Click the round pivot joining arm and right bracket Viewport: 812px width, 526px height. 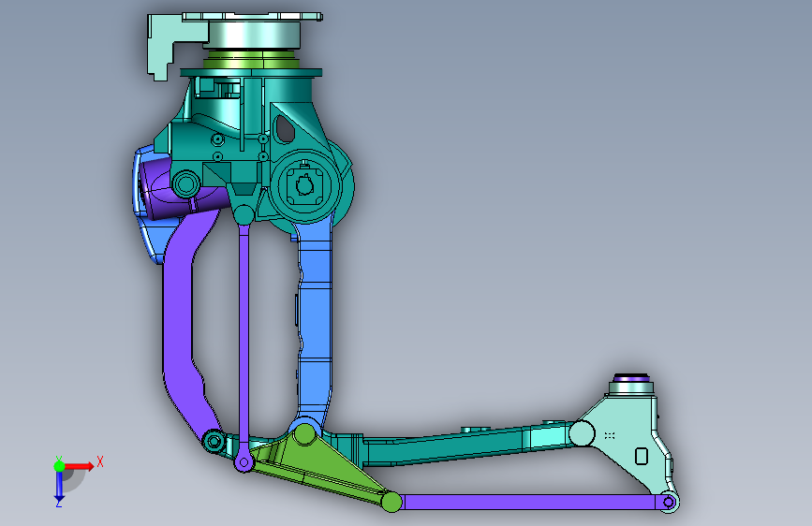pyautogui.click(x=582, y=433)
